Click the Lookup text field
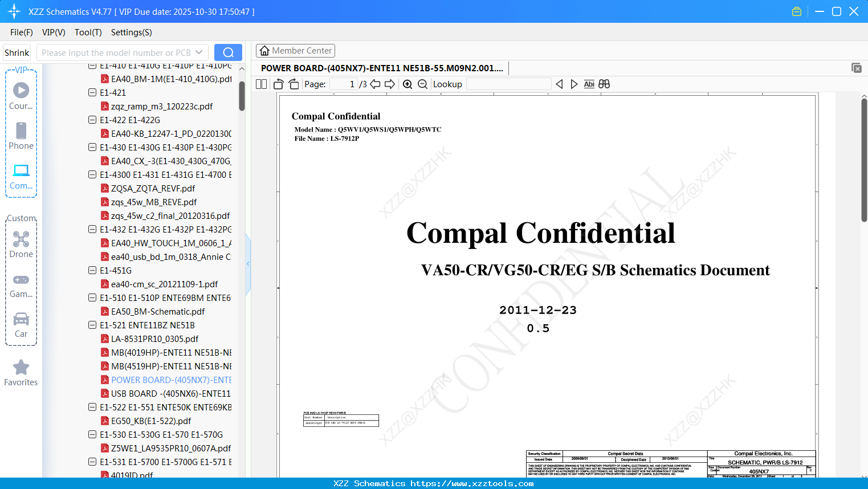Screen dimensions: 868x489 click(509, 84)
